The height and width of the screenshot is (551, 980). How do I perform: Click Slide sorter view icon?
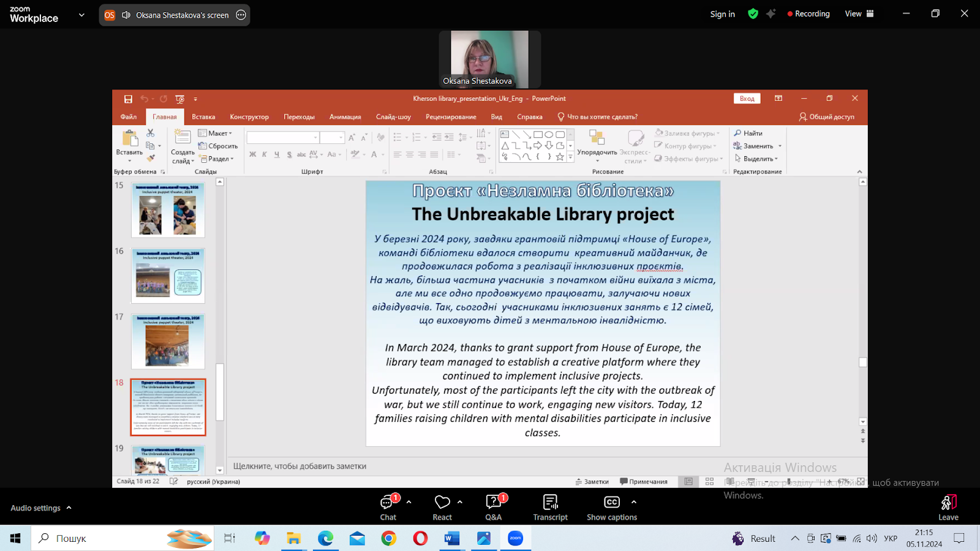pos(709,482)
